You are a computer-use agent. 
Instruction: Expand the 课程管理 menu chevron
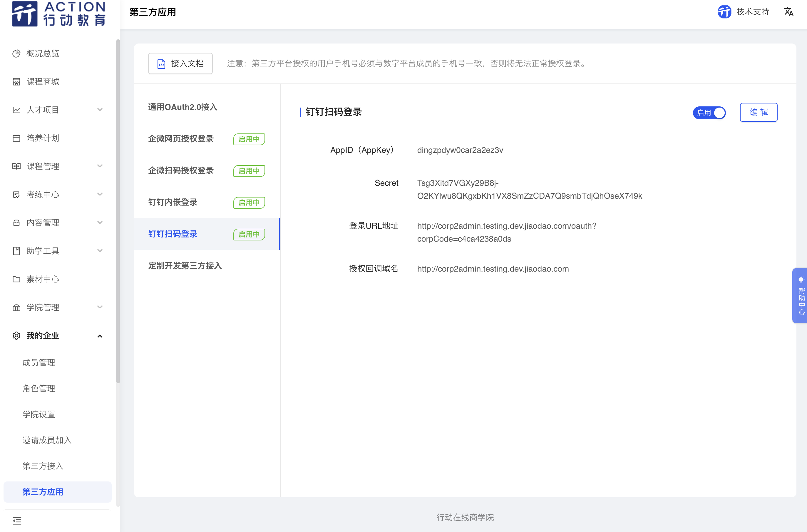(100, 166)
